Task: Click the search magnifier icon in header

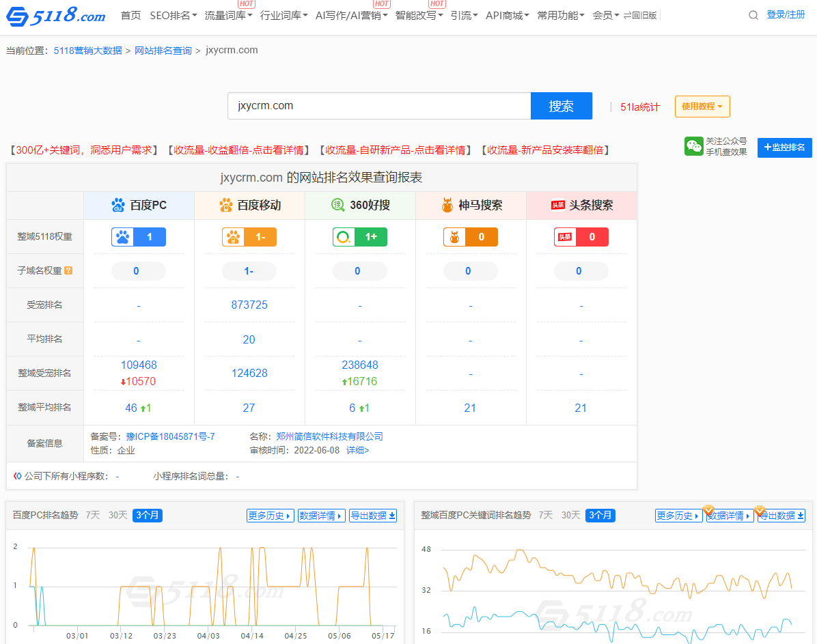Action: (x=753, y=15)
